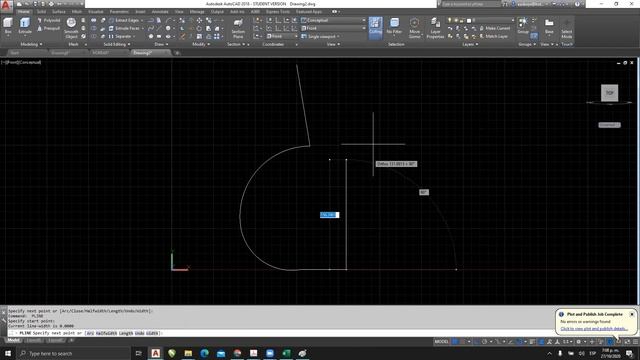Toggle the layer lock icon
The height and width of the screenshot is (360, 640).
462,20
